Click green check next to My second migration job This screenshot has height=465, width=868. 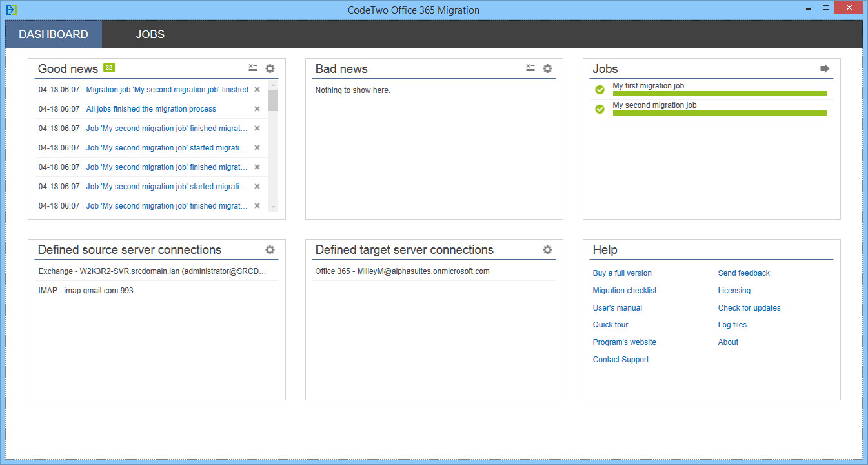click(600, 109)
